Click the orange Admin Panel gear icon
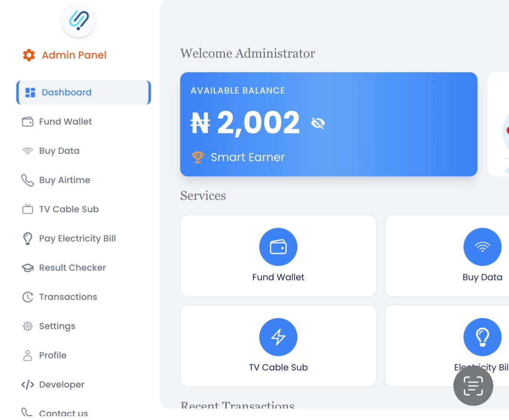Viewport: 509px width, 420px height. click(x=29, y=55)
